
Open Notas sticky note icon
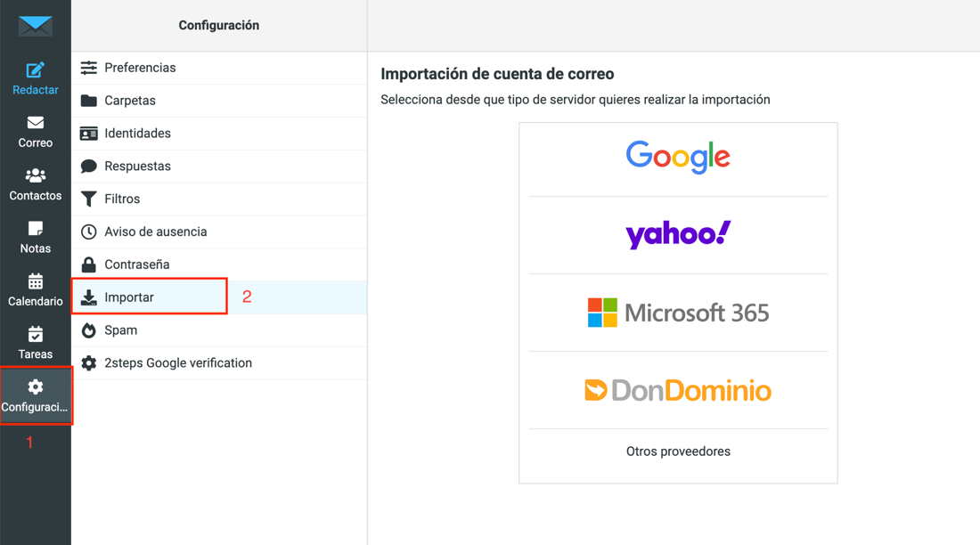pyautogui.click(x=36, y=229)
